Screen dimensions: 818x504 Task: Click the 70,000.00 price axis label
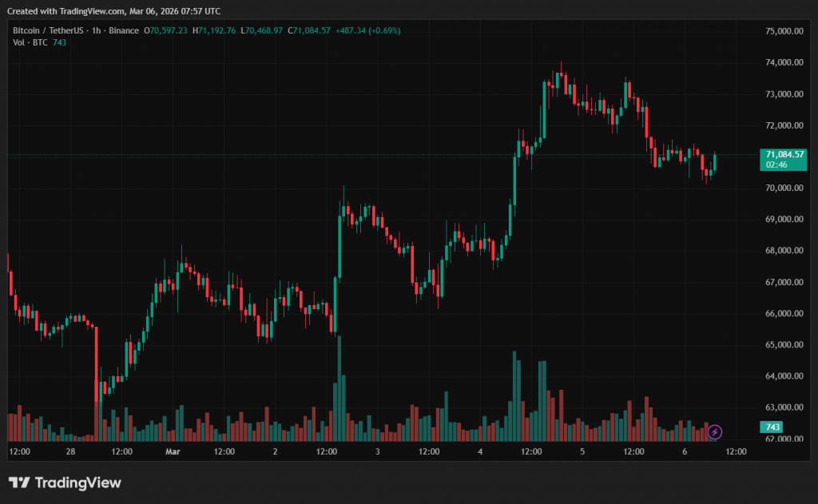783,188
